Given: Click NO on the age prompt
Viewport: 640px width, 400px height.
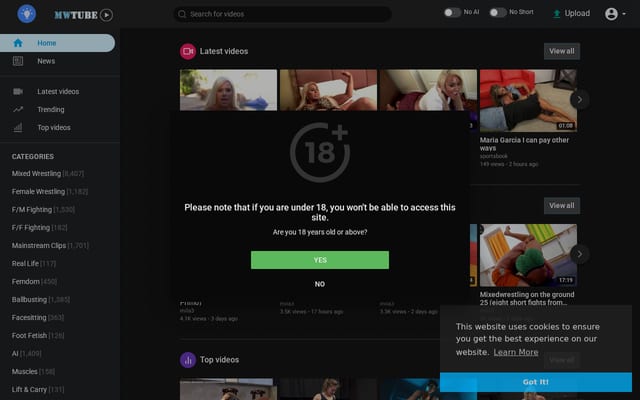Looking at the screenshot, I should tap(320, 284).
